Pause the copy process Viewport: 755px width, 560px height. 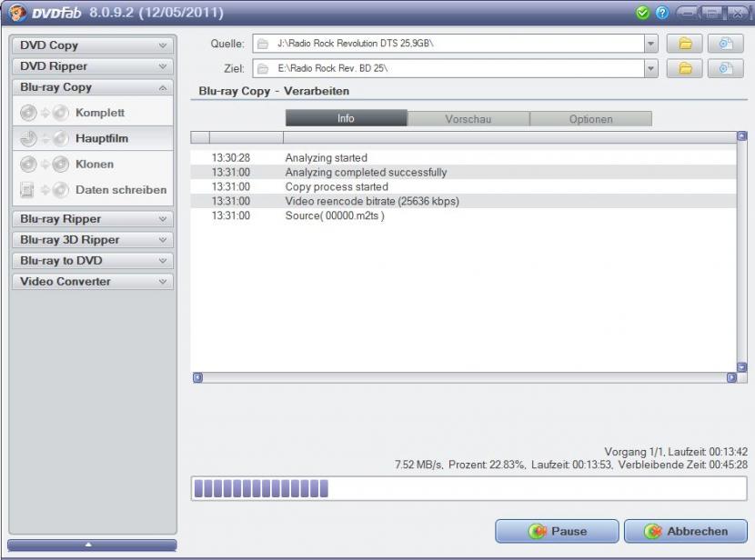tap(557, 531)
